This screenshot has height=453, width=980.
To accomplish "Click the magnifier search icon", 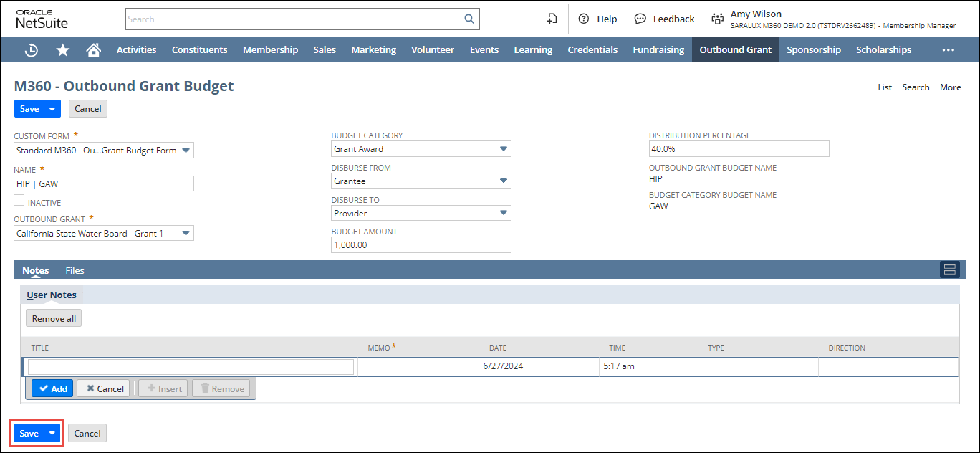I will pyautogui.click(x=469, y=19).
